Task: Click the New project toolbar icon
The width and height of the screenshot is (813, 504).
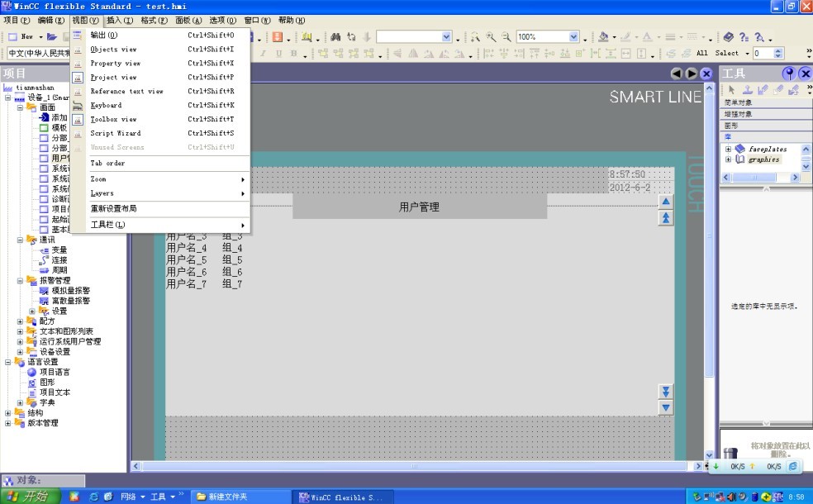Action: [x=21, y=37]
